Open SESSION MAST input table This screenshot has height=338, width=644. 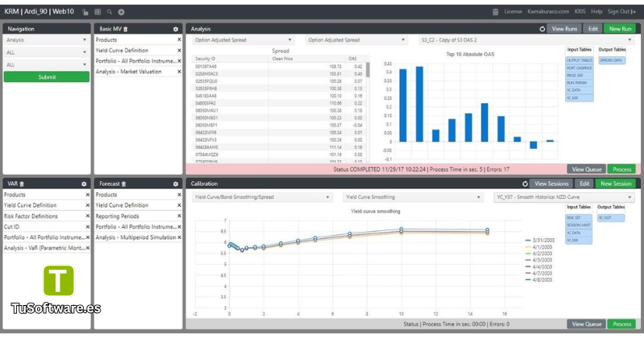pos(578,225)
